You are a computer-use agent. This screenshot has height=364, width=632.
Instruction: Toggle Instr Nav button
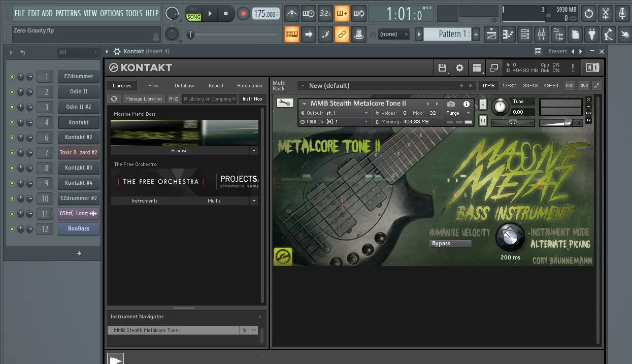pyautogui.click(x=252, y=98)
